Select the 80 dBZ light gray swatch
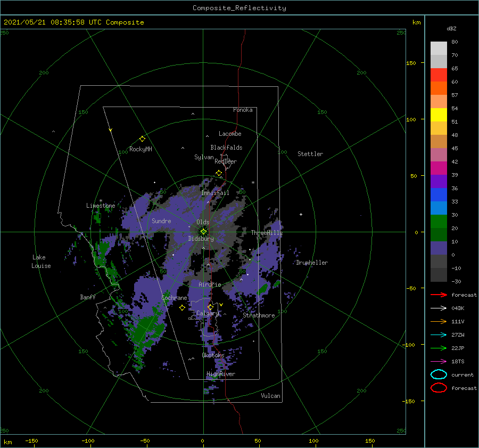The image size is (479, 448). (439, 48)
